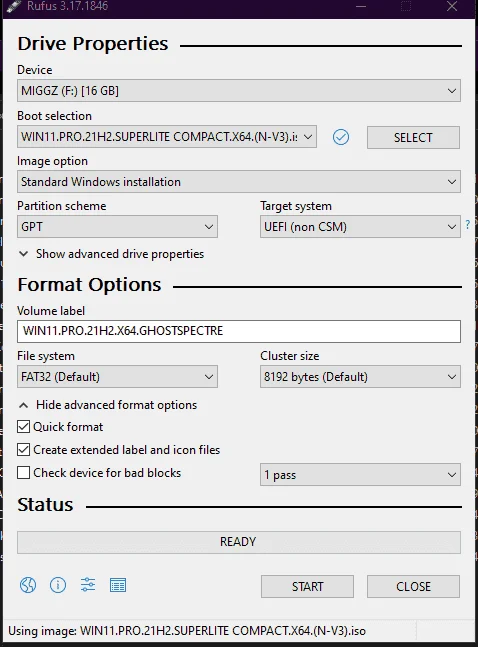The image size is (478, 647).
Task: Open the bad blocks 1 pass dropdown
Action: click(360, 475)
